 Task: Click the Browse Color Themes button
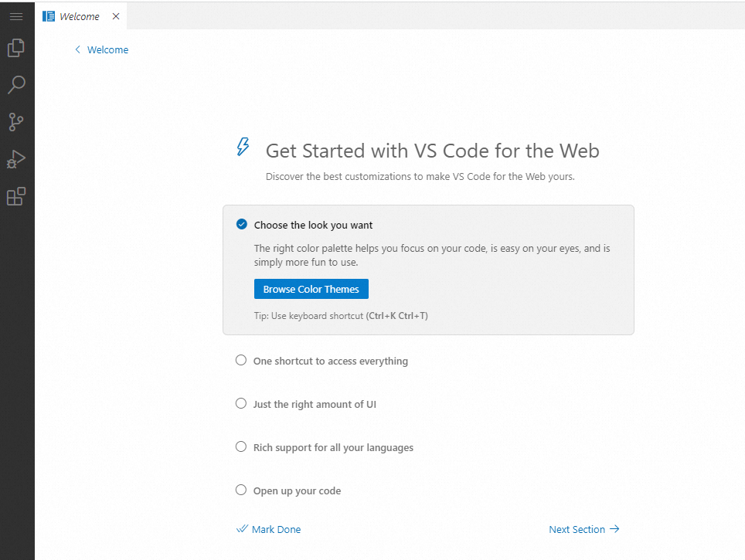coord(311,289)
